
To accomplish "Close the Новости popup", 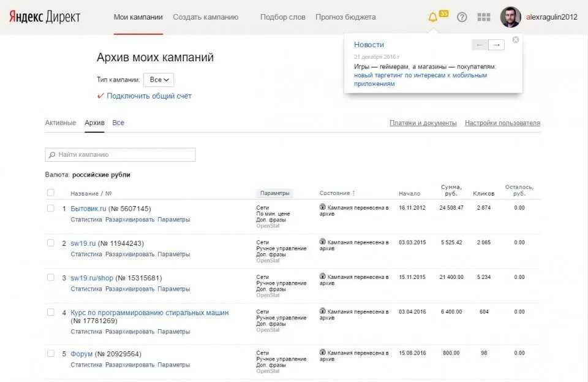I will click(x=516, y=40).
